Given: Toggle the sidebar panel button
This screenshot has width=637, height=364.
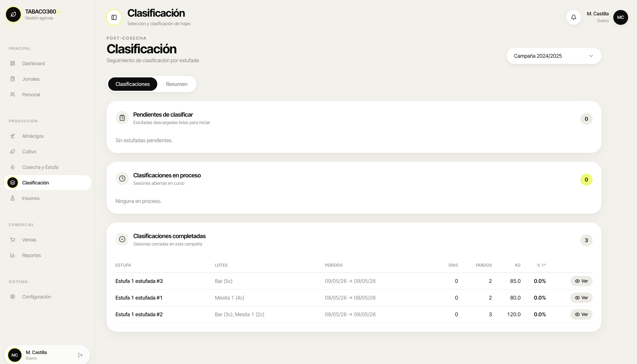Looking at the screenshot, I should (114, 17).
